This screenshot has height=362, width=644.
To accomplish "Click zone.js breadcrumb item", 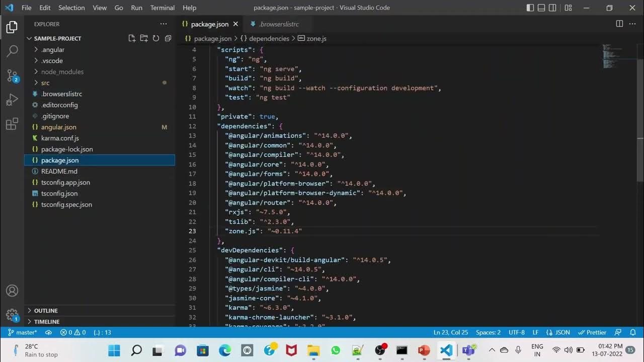I will click(312, 38).
